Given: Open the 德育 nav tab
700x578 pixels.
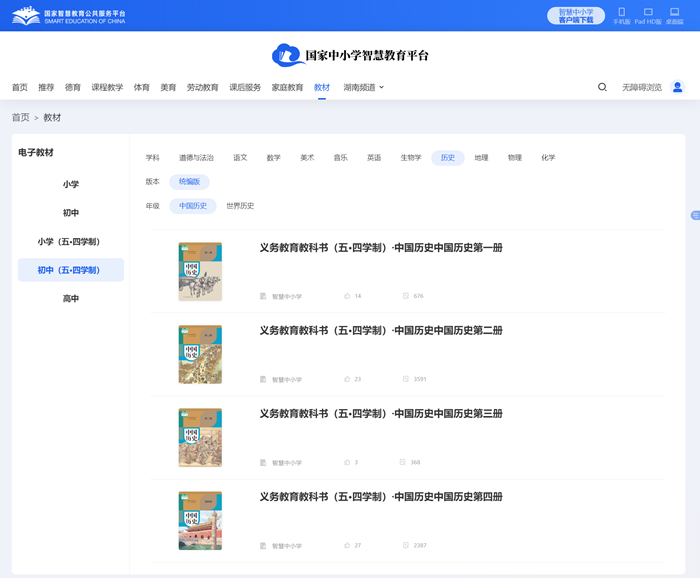Looking at the screenshot, I should [x=73, y=87].
